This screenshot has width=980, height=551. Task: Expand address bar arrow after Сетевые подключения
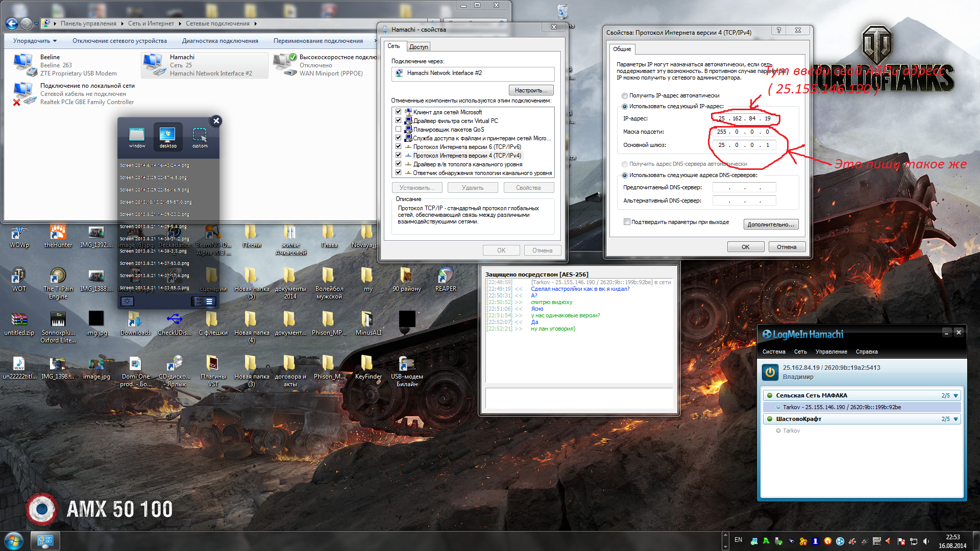(255, 23)
